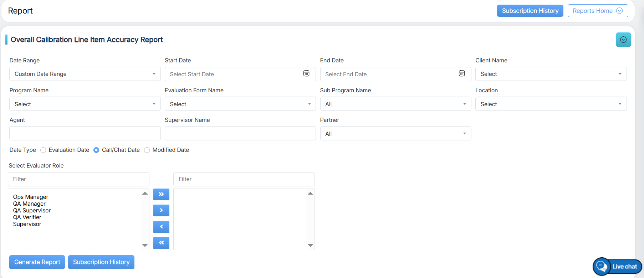This screenshot has height=278, width=644.
Task: Open the Live chat bubble icon
Action: point(602,266)
